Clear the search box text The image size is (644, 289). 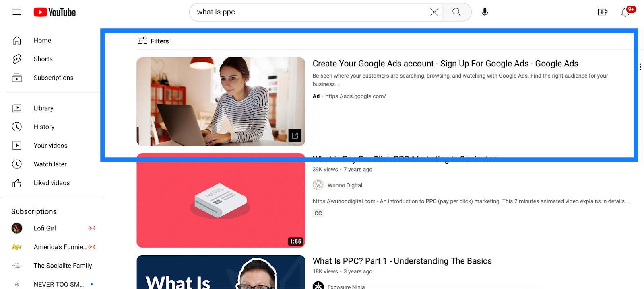coord(434,12)
